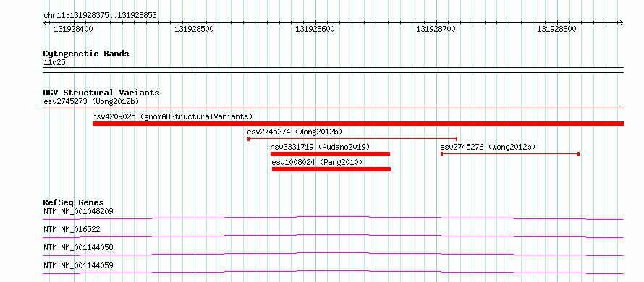Click the Cytogenetic Bands track title
Viewport: 644px width, 282px height.
click(x=86, y=54)
